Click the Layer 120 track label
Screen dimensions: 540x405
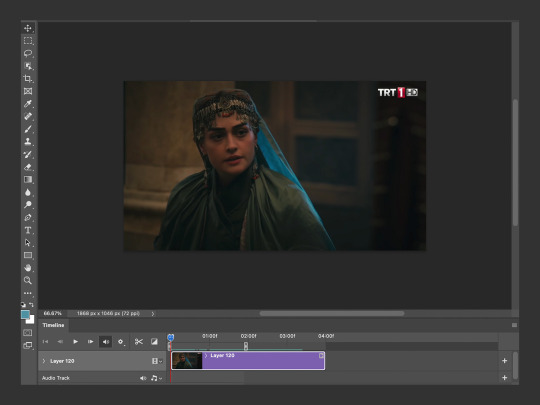pyautogui.click(x=62, y=361)
